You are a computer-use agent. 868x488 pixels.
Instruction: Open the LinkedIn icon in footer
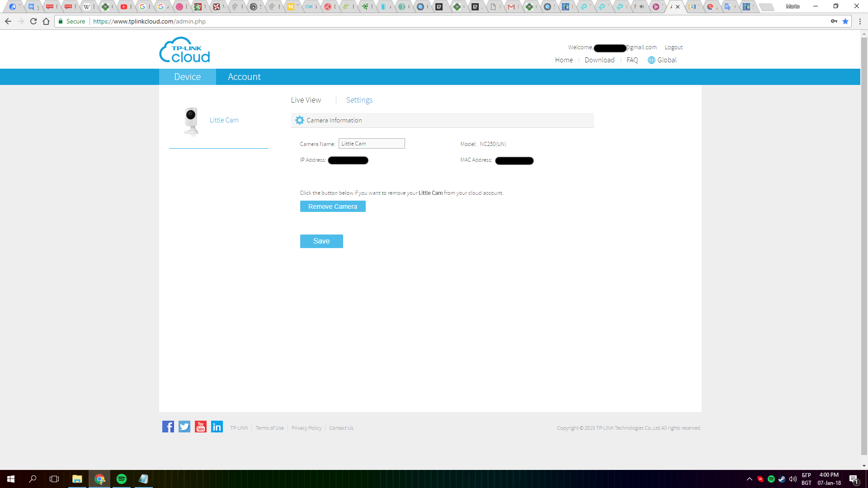tap(217, 427)
